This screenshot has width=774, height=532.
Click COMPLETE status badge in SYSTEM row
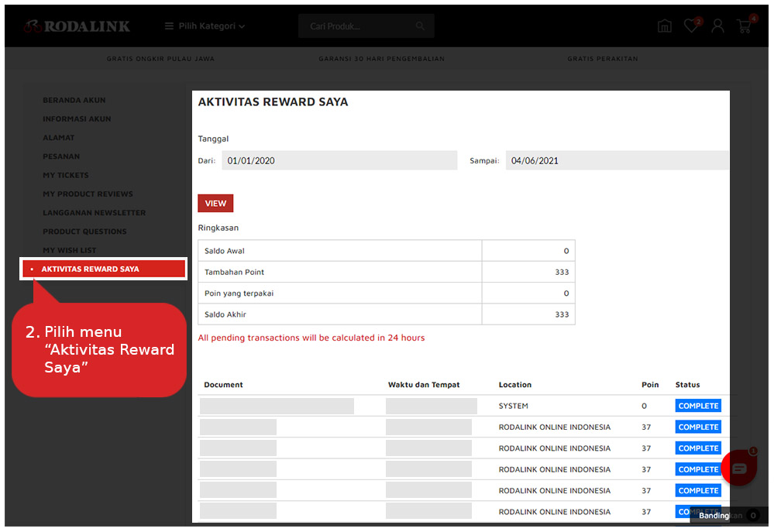(x=698, y=406)
